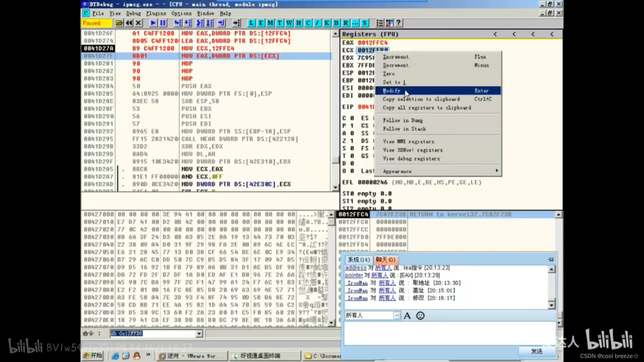Choose Follow in Dump menu entry

coord(438,120)
